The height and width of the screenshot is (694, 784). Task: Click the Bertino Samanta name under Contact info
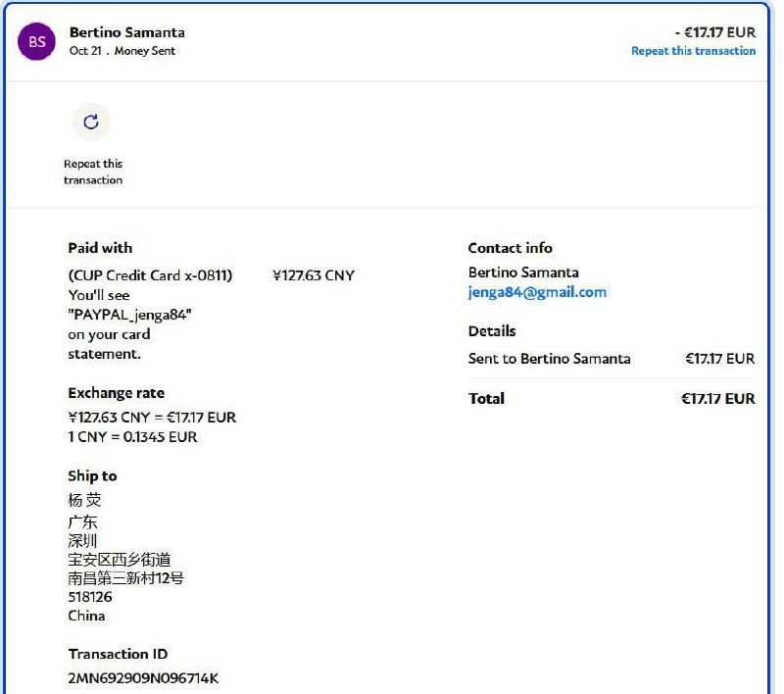pos(522,273)
